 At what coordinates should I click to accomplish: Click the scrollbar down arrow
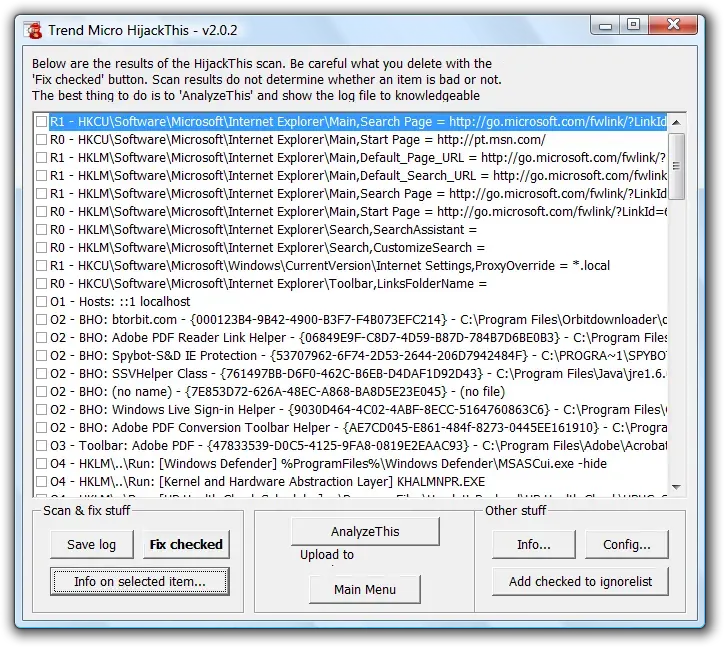click(x=676, y=487)
